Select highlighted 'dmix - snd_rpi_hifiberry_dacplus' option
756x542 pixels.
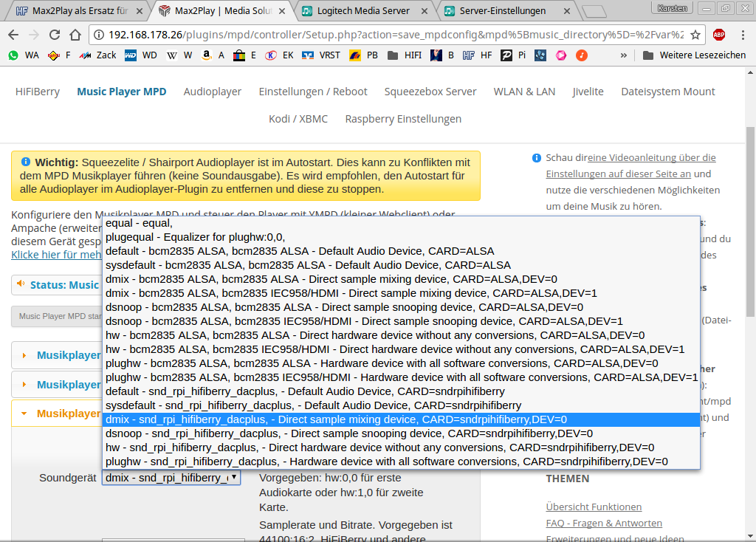401,419
